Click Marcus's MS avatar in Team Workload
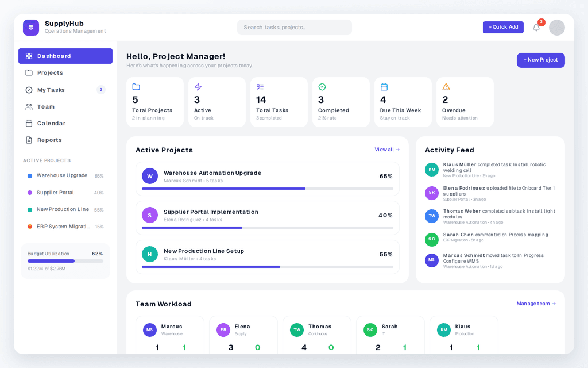 pos(150,329)
